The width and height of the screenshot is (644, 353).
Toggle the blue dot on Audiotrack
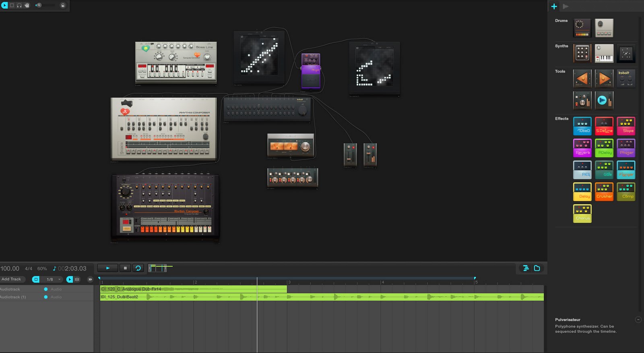point(46,289)
